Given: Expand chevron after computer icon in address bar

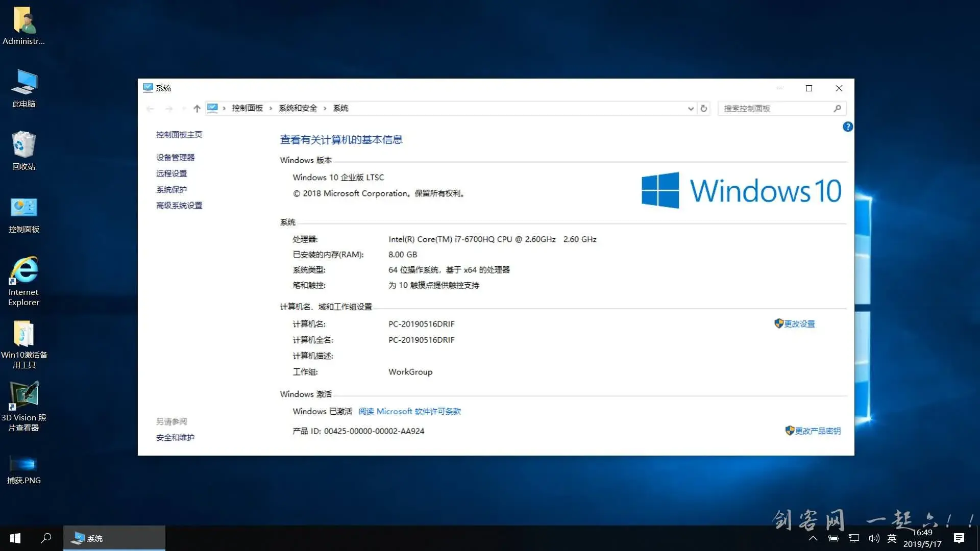Looking at the screenshot, I should (224, 108).
